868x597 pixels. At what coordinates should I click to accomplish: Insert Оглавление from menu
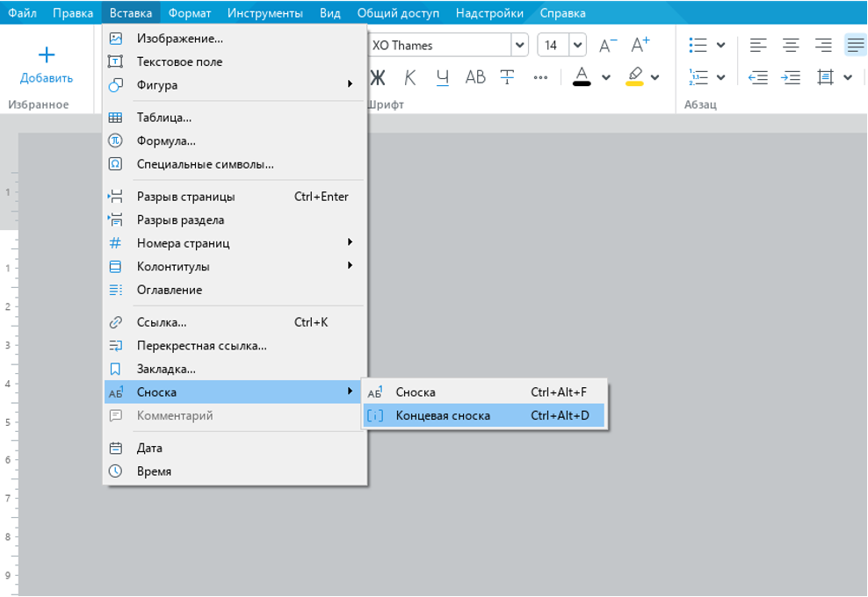[x=235, y=290]
